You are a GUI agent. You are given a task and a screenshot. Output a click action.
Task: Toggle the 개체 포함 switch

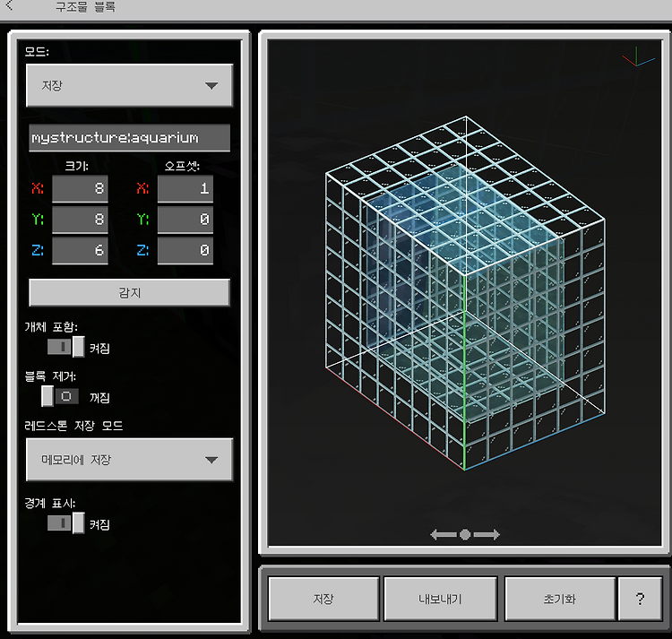tap(66, 347)
